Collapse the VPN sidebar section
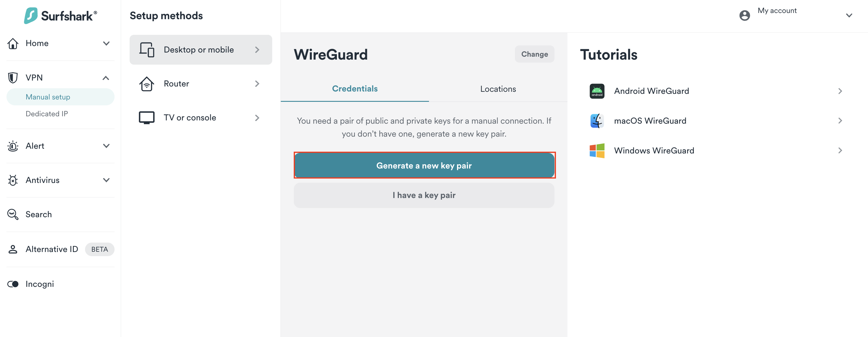The image size is (868, 337). [106, 78]
